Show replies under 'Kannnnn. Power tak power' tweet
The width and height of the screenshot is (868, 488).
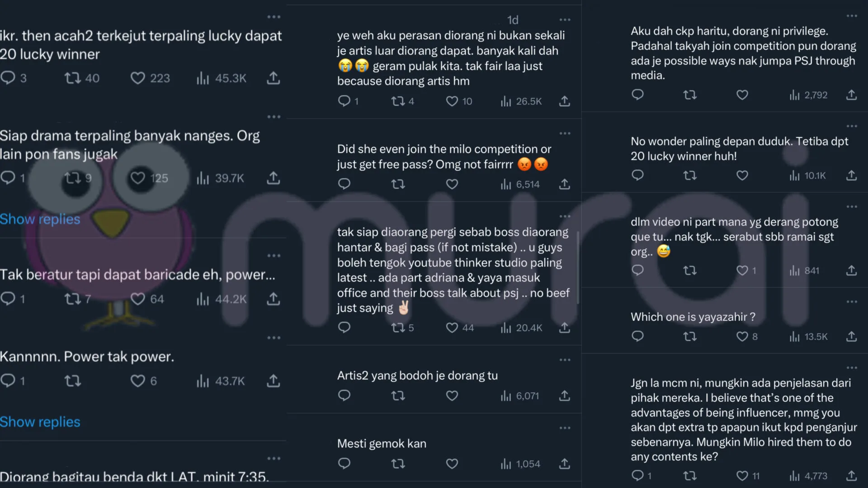point(40,422)
